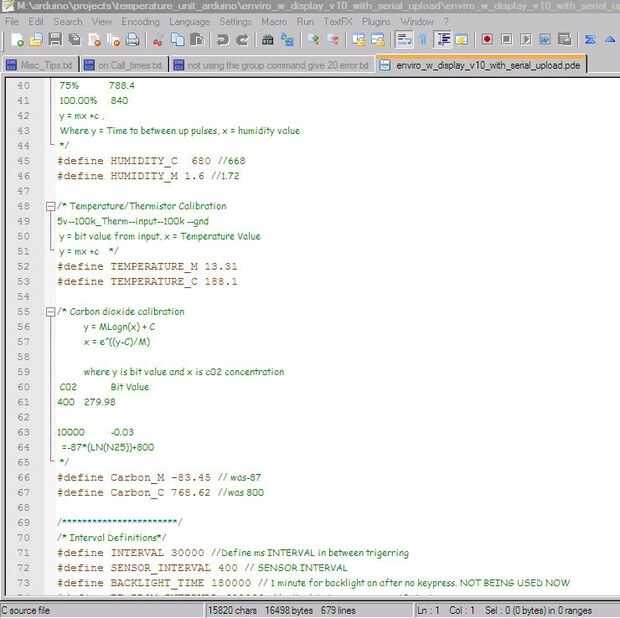
Task: Open the Plugins menu
Action: tap(376, 21)
